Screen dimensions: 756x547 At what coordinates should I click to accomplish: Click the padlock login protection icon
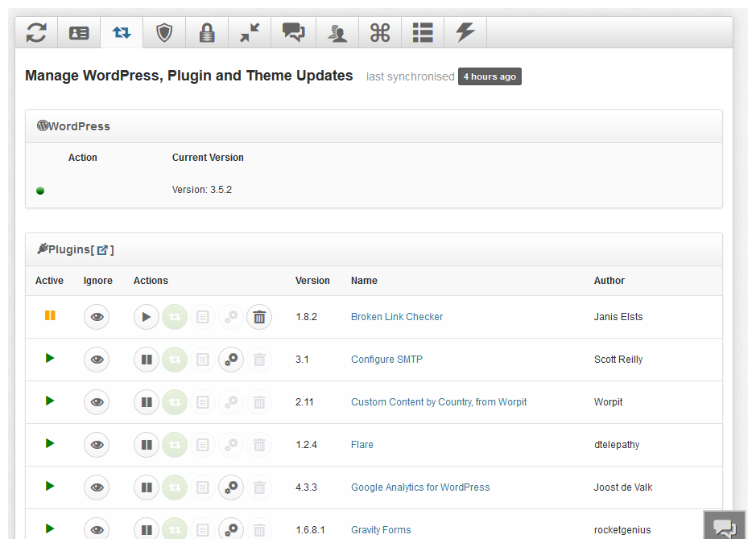tap(208, 32)
